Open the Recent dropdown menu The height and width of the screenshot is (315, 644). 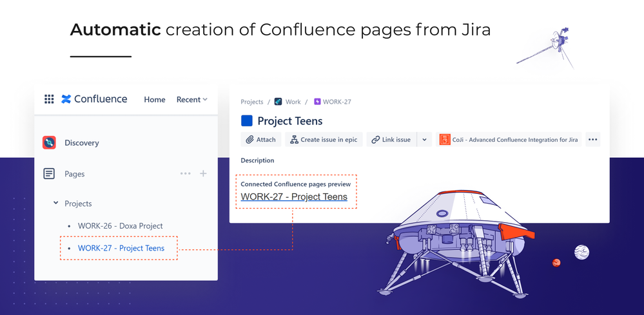click(x=192, y=100)
